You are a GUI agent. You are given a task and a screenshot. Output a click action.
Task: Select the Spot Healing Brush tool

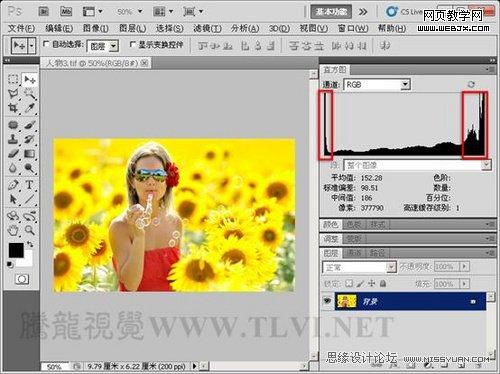[x=13, y=125]
